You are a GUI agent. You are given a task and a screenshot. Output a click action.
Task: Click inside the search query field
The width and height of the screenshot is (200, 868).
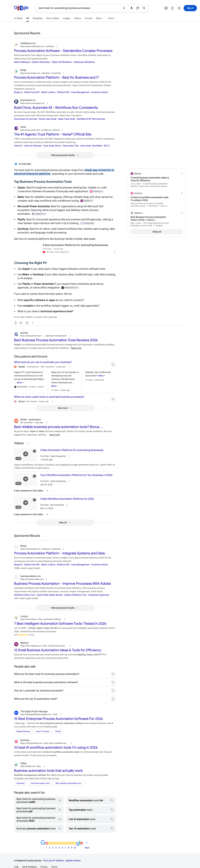[x=79, y=8]
